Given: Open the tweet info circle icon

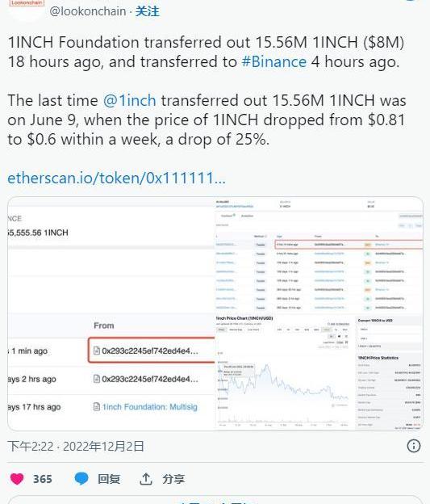Looking at the screenshot, I should pyautogui.click(x=414, y=446).
